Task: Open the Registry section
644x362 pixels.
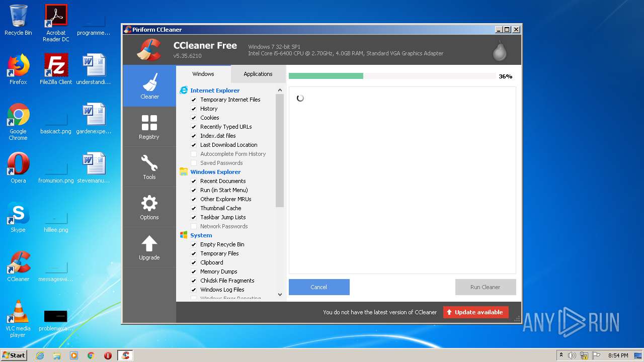Action: pos(149,126)
